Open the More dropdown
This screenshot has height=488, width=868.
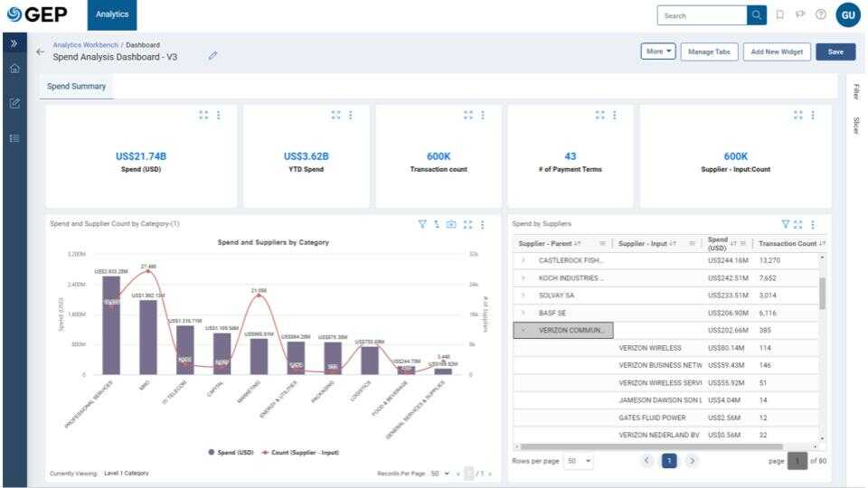[x=658, y=52]
